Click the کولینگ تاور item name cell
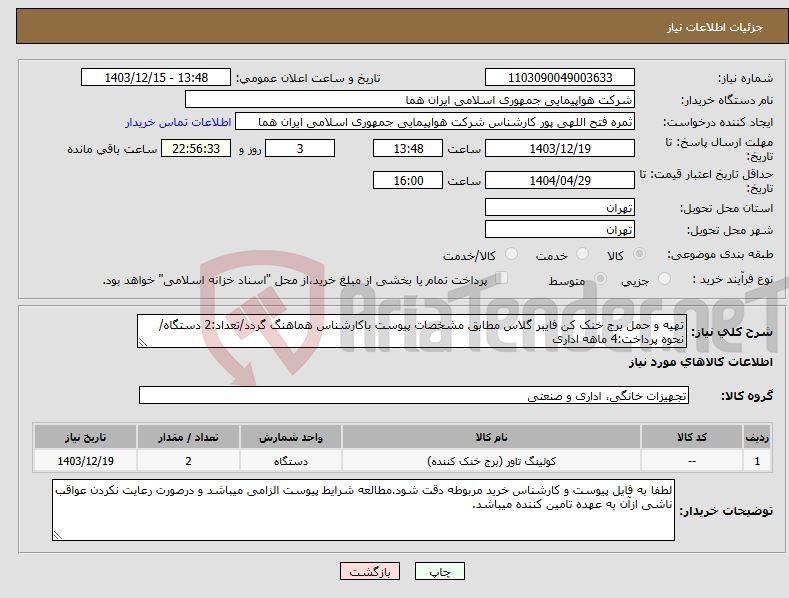The image size is (789, 598). pyautogui.click(x=491, y=461)
